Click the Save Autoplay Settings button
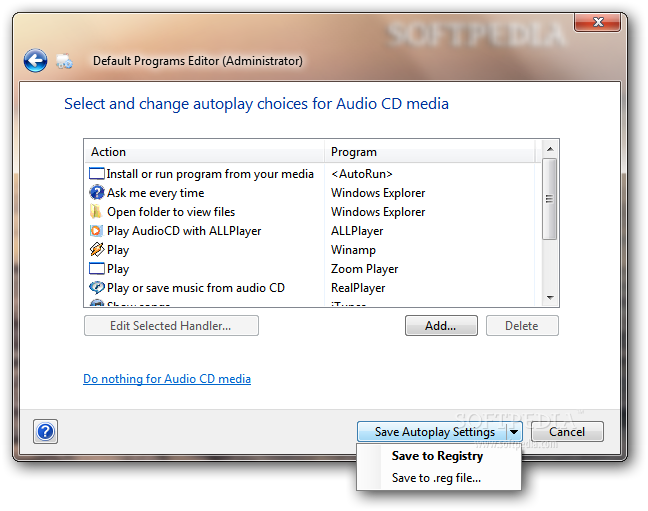The width and height of the screenshot is (648, 511). 432,432
